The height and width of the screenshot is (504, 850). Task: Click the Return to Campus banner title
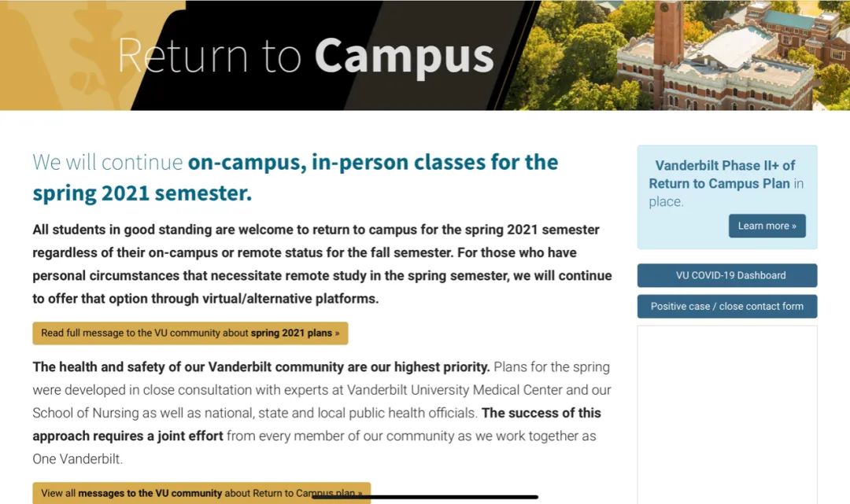[x=306, y=55]
